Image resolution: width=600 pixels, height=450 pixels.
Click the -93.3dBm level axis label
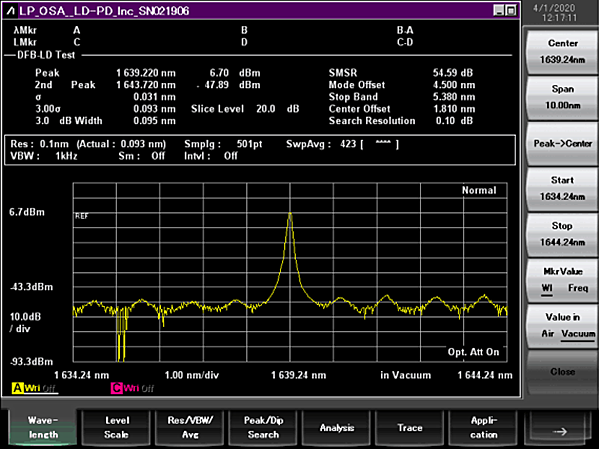coord(31,362)
